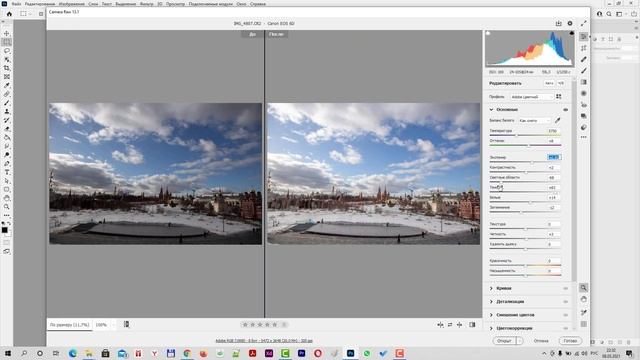Select the Crop and Rotate tool icon

point(584,48)
